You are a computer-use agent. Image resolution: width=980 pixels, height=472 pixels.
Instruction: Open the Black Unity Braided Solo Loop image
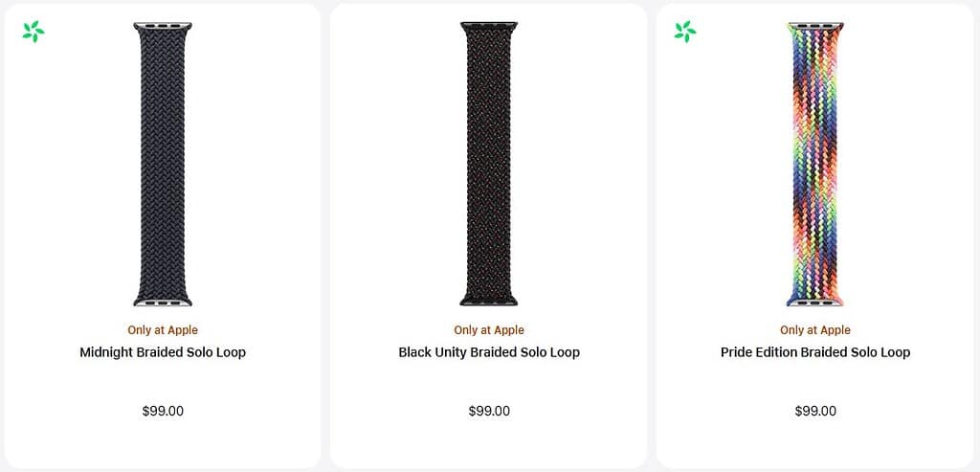click(x=489, y=163)
